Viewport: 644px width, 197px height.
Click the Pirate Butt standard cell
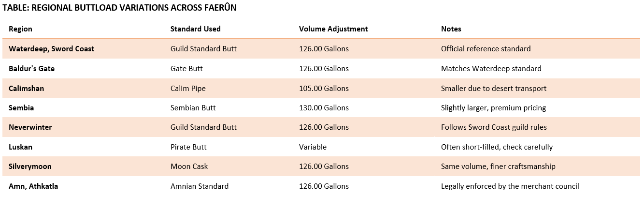[x=189, y=147]
